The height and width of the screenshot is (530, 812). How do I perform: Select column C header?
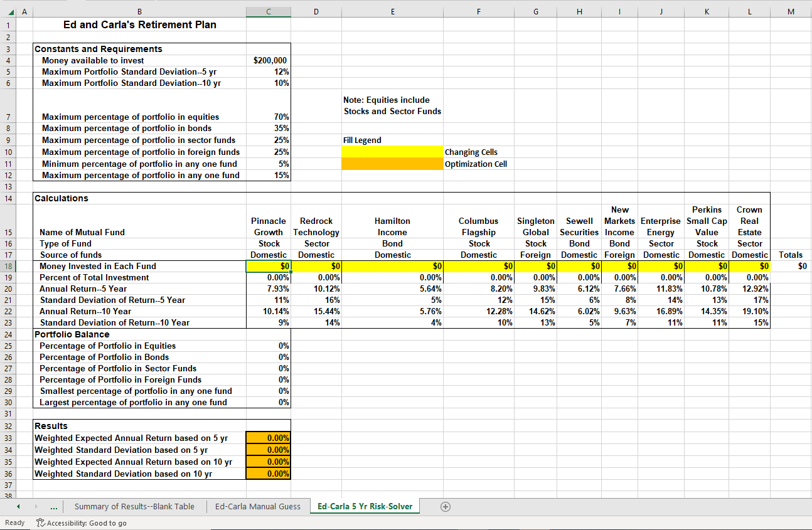(x=269, y=11)
